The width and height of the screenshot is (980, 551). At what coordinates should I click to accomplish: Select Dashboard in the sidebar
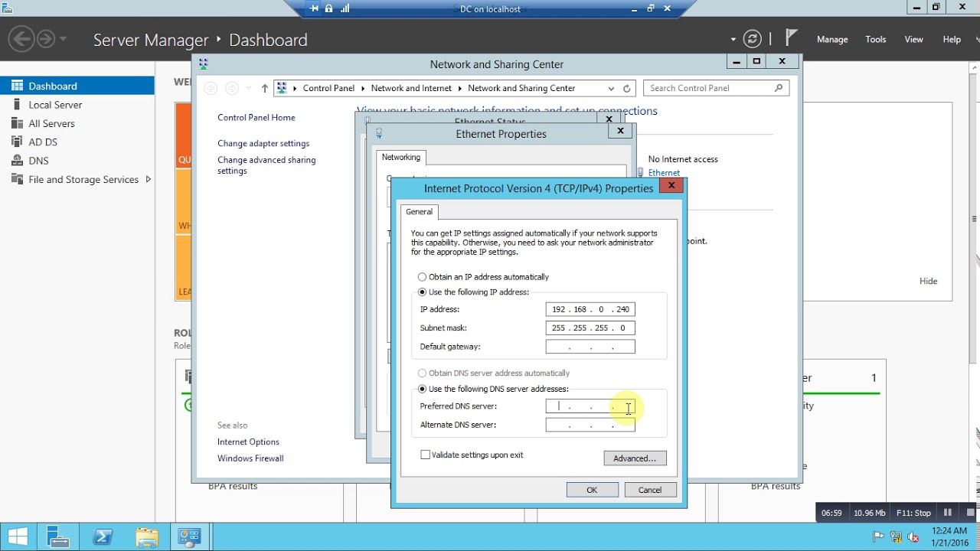tap(77, 86)
